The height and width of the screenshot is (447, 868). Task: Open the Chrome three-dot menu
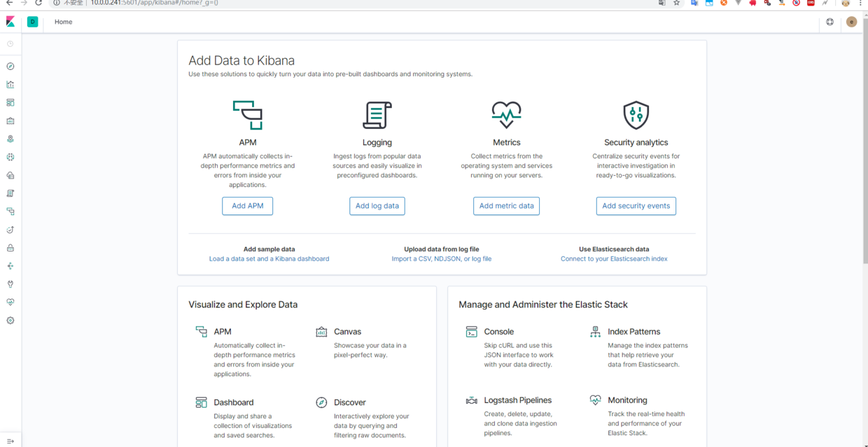tap(860, 3)
